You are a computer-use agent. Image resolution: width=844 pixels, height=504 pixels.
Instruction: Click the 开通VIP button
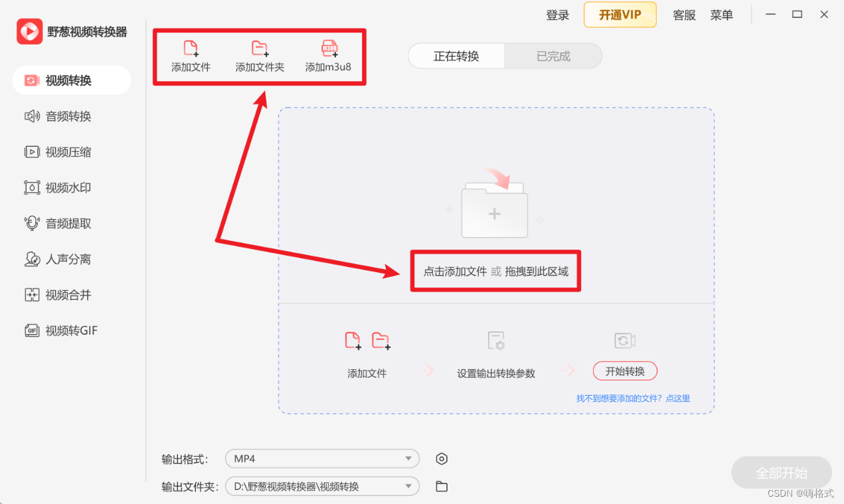(x=620, y=15)
